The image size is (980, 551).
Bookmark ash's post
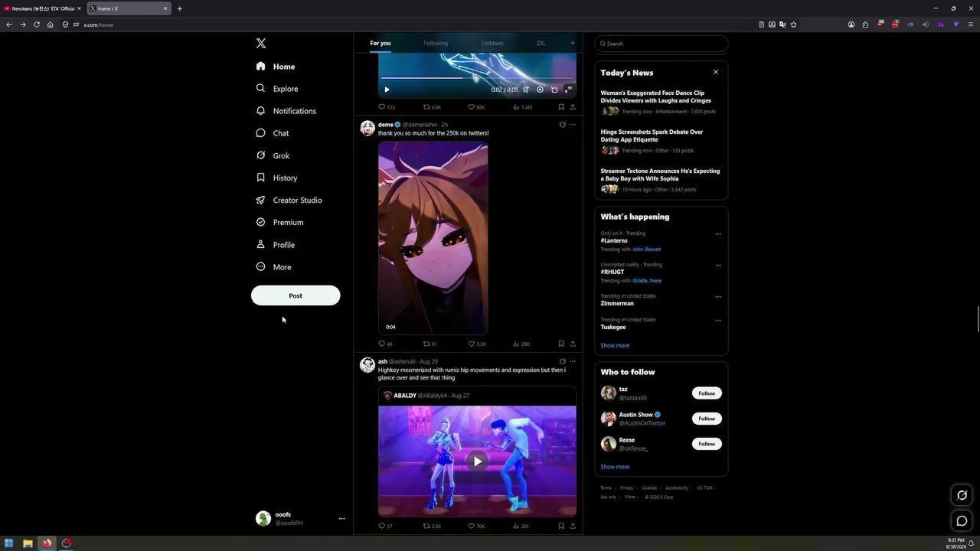click(561, 527)
